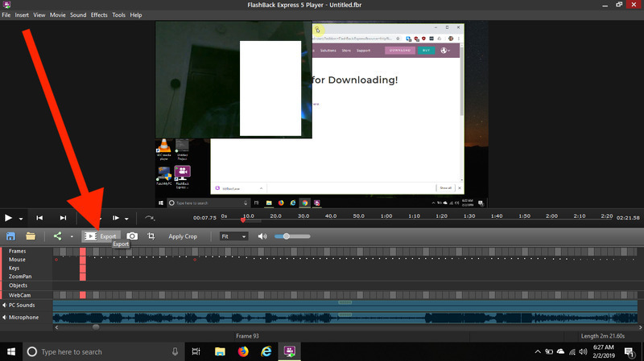Click the Export button
This screenshot has width=644, height=361.
pyautogui.click(x=101, y=236)
